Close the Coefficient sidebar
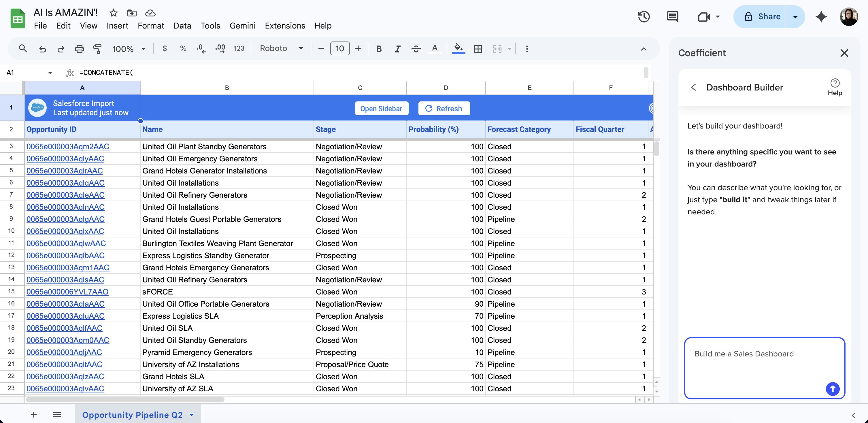The width and height of the screenshot is (868, 423). click(844, 53)
